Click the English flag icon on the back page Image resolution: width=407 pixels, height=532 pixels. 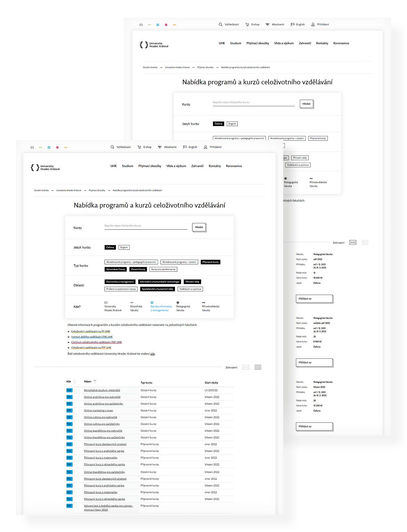pos(293,24)
